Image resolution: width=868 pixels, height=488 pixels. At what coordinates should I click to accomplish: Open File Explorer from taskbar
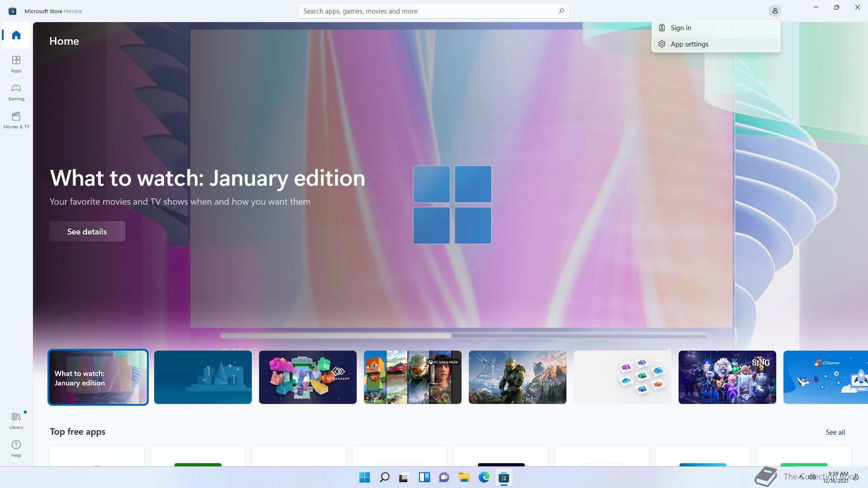click(x=464, y=478)
